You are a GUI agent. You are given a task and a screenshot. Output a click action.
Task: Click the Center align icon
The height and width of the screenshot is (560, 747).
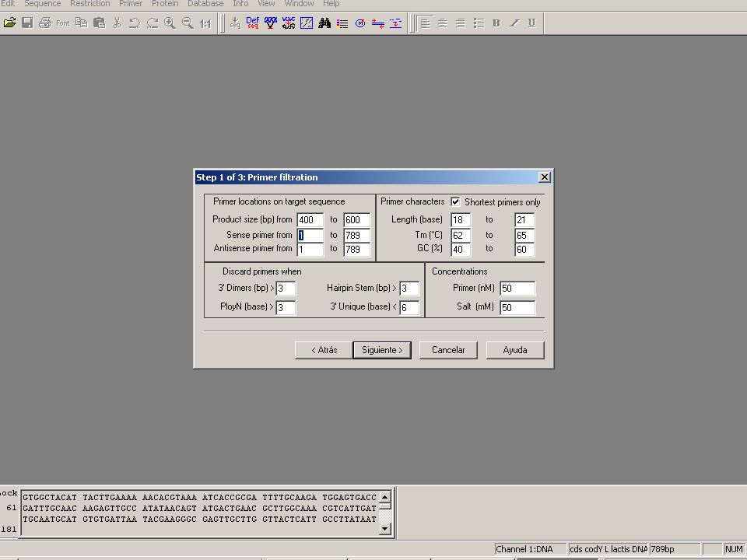[443, 23]
